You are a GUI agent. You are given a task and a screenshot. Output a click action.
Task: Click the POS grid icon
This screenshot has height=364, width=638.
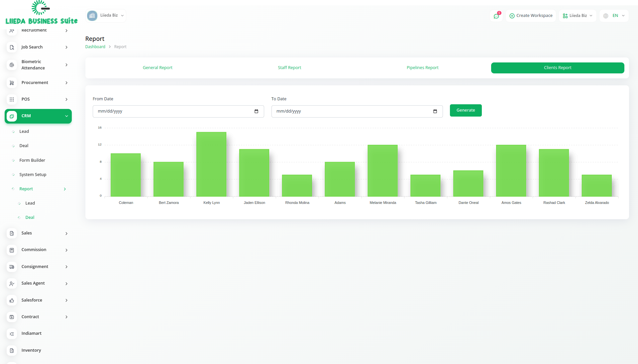(x=12, y=99)
